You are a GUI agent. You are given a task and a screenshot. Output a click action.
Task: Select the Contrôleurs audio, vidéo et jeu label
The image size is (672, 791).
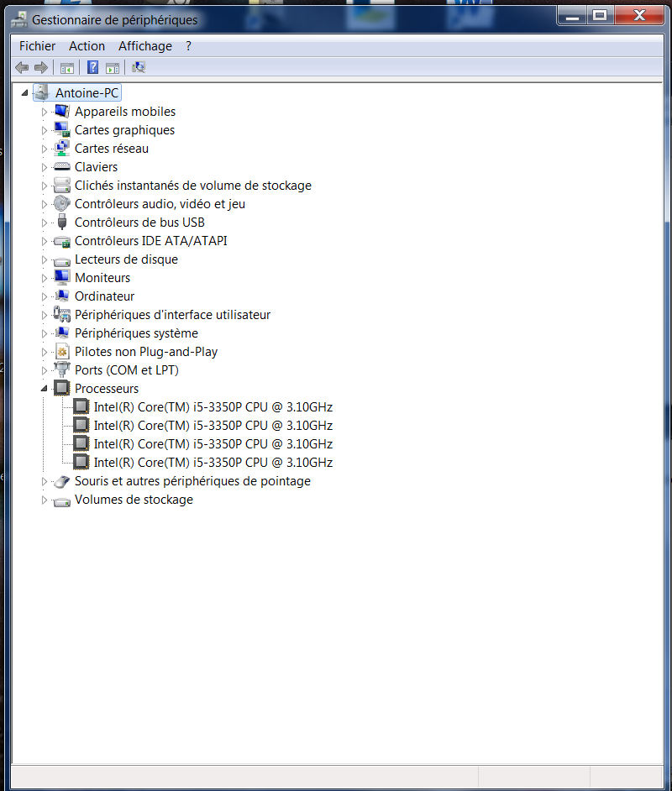(160, 204)
